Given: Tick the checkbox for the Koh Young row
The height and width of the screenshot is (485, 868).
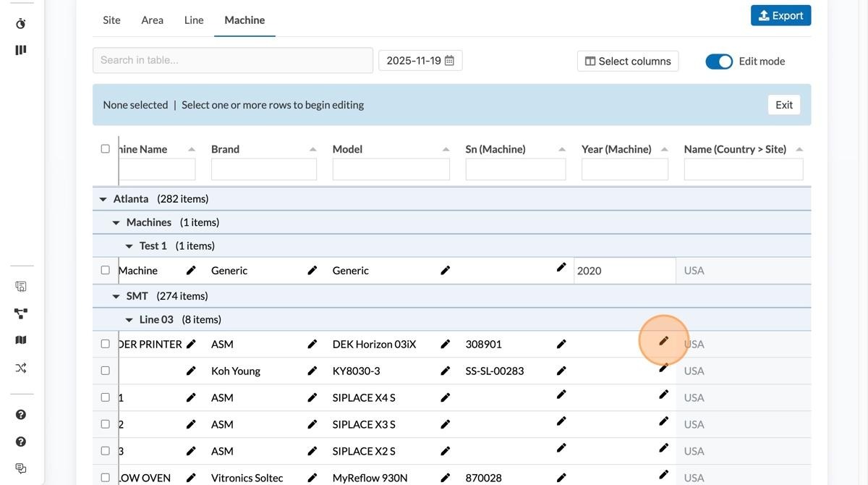Looking at the screenshot, I should click(x=106, y=371).
